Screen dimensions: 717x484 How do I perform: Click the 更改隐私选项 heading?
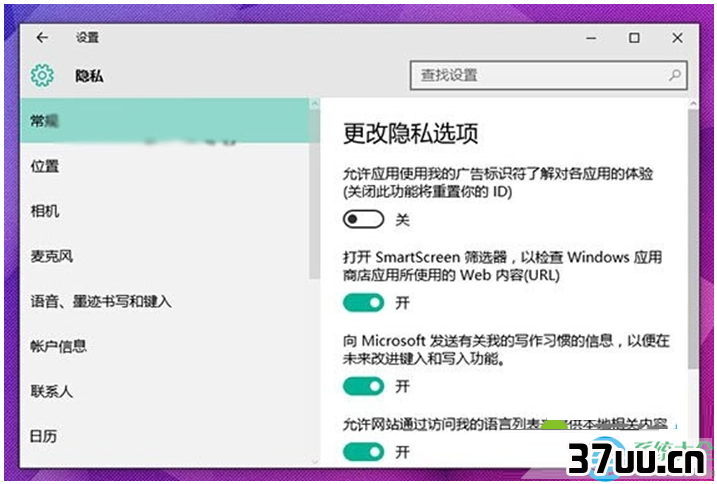pos(411,134)
